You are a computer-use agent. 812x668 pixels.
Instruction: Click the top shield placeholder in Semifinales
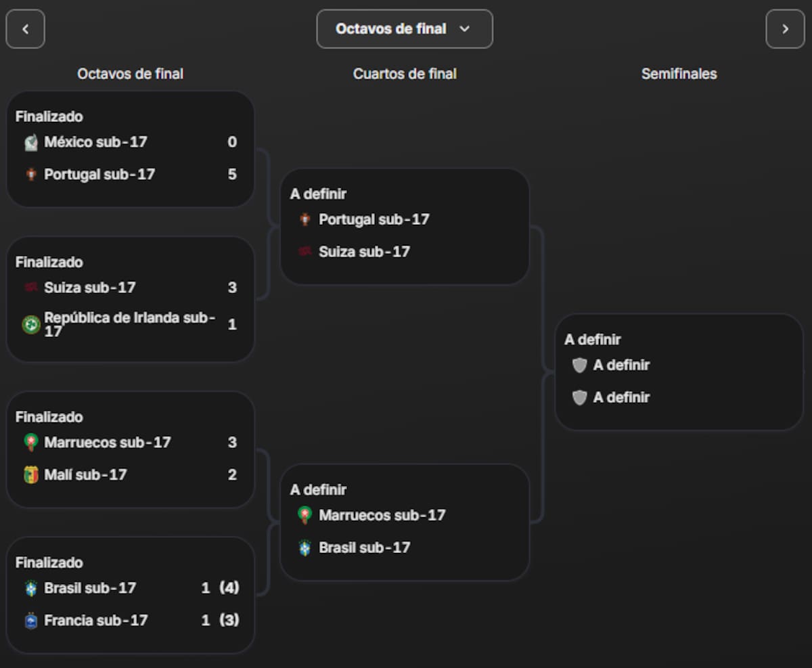(580, 365)
